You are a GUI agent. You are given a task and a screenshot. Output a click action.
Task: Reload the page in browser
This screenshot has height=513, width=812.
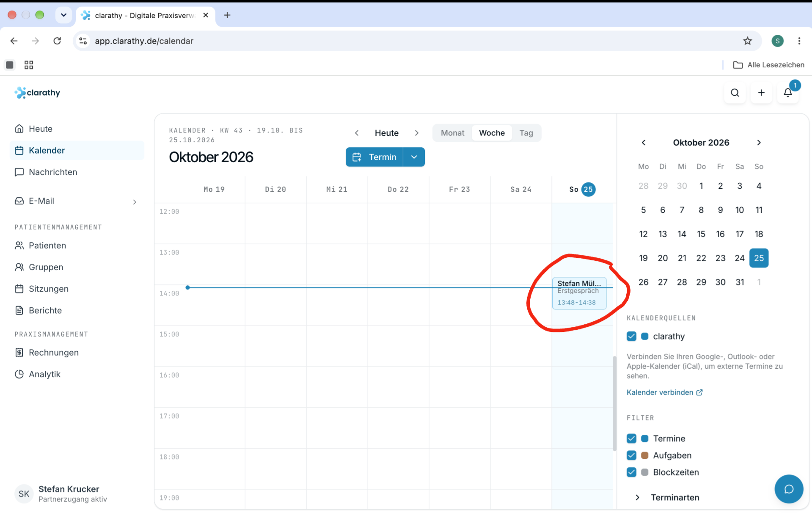tap(57, 41)
